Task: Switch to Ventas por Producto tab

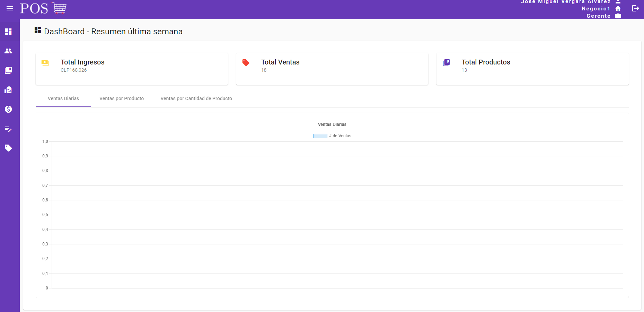Action: click(x=122, y=99)
